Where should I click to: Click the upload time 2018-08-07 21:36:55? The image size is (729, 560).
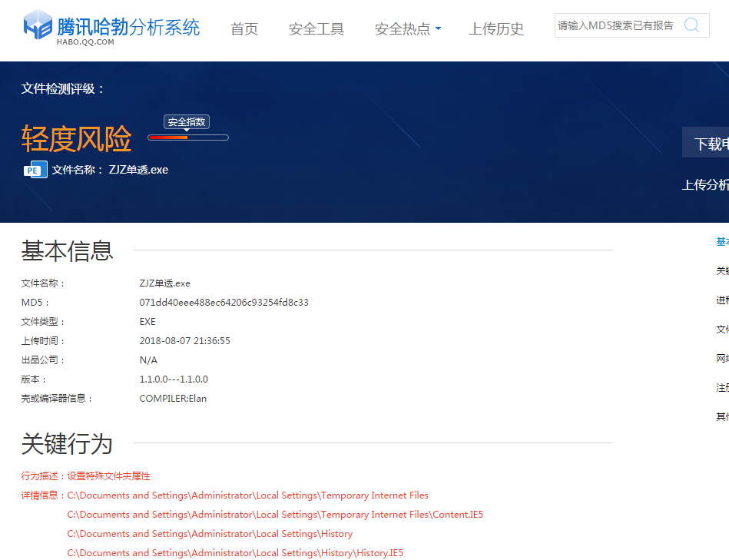pyautogui.click(x=184, y=340)
